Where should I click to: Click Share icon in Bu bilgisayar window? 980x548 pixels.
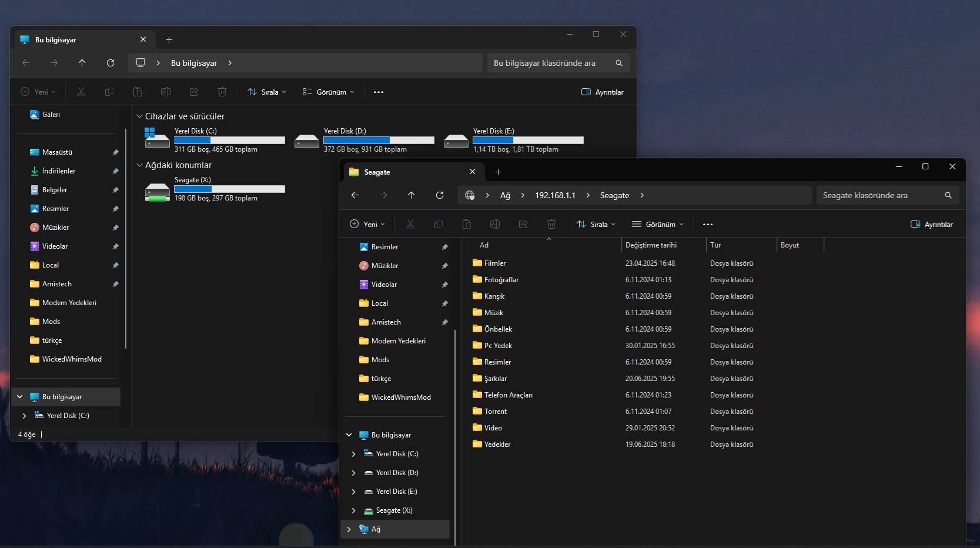tap(194, 92)
